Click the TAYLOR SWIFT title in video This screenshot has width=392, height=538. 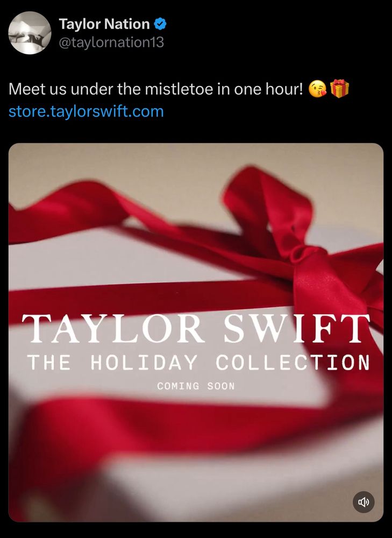click(196, 328)
